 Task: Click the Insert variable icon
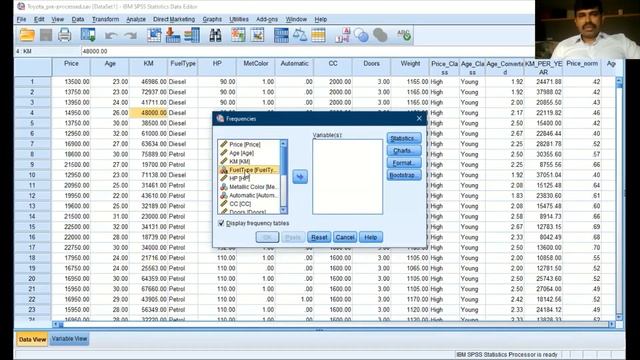258,36
